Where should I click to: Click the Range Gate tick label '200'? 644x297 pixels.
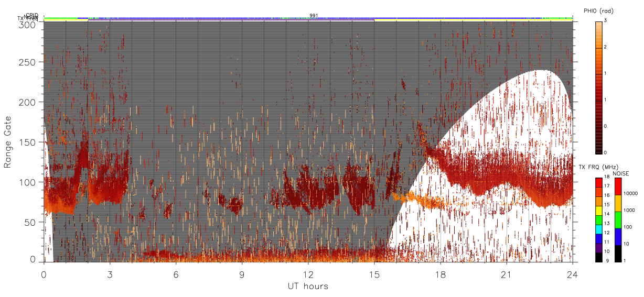(28, 102)
